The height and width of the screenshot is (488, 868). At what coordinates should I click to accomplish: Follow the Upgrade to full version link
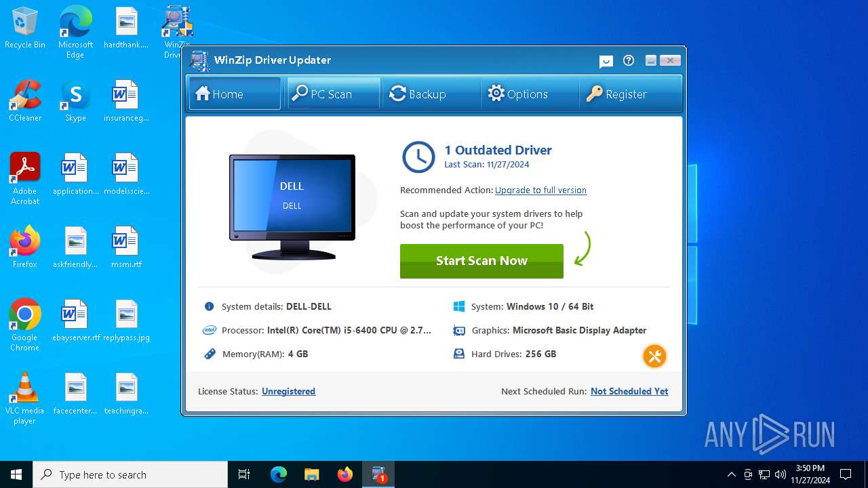[540, 190]
